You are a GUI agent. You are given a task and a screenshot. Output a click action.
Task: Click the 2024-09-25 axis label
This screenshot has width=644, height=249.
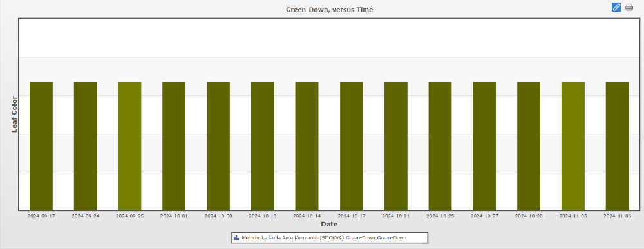130,216
